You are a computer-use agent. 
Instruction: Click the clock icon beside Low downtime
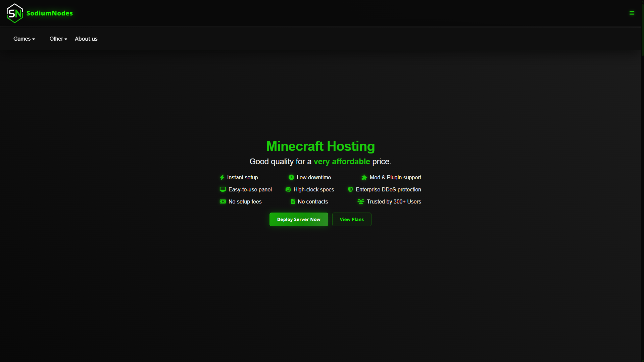pos(291,177)
